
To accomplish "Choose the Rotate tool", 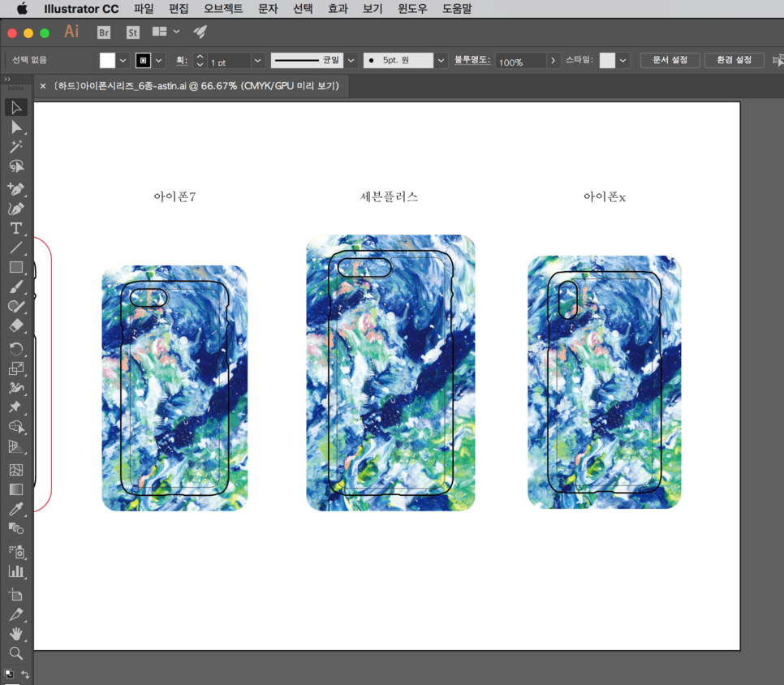I will click(16, 348).
